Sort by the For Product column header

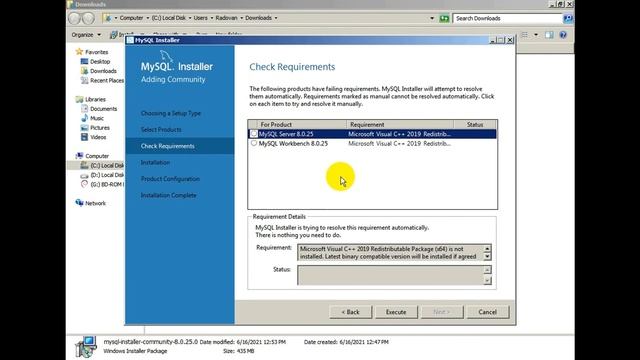(302, 124)
